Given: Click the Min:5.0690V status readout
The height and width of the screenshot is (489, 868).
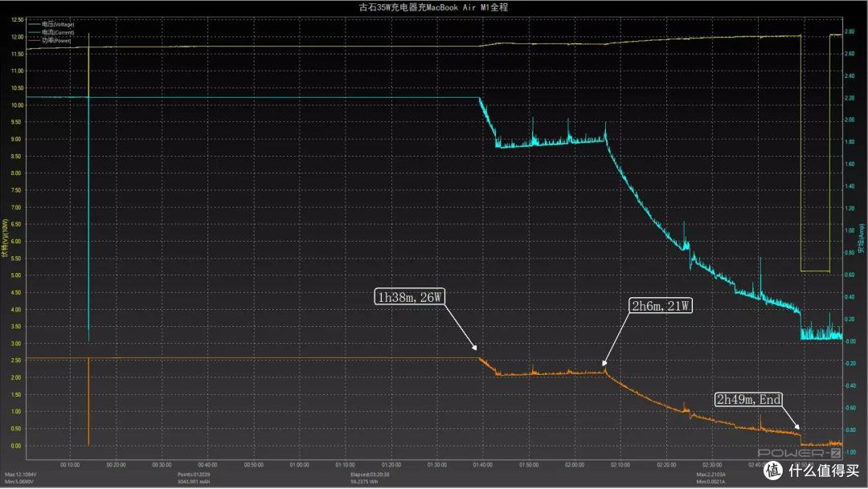Looking at the screenshot, I should tap(19, 482).
